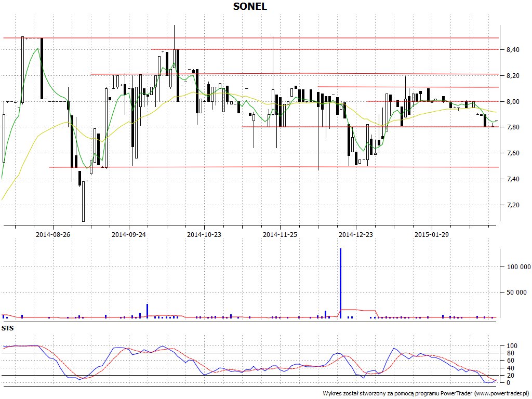Click the SONEL chart title
Viewport: 532px width, 399px height.
[x=250, y=6]
